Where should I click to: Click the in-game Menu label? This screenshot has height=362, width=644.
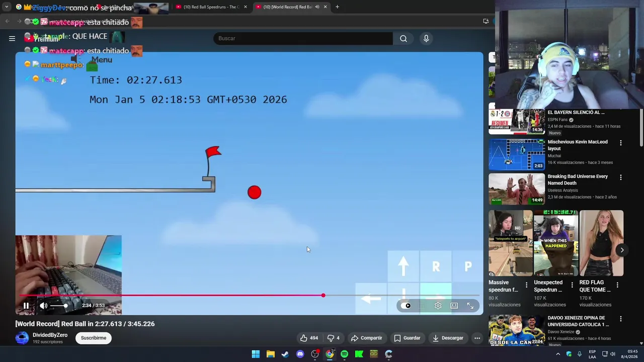102,60
